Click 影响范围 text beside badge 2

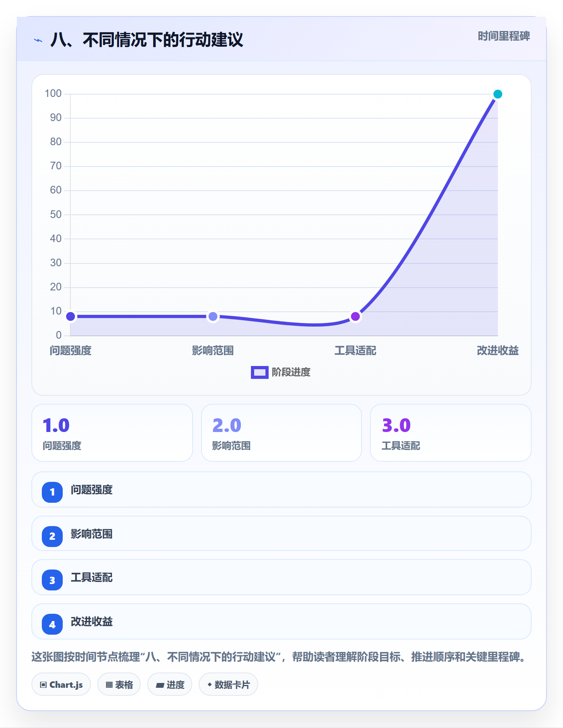(x=92, y=534)
